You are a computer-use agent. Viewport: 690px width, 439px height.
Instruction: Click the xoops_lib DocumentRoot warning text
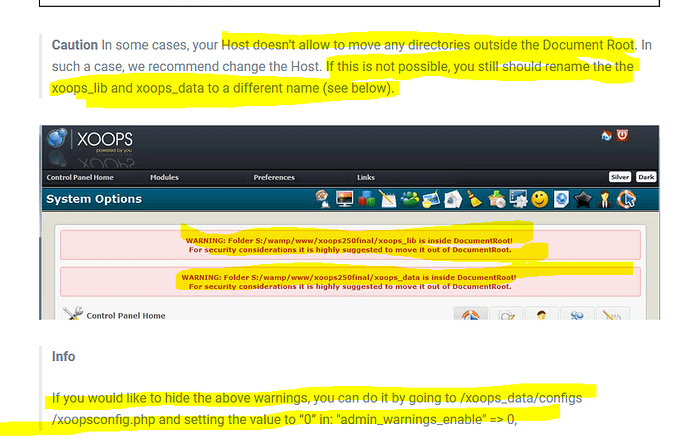click(x=349, y=245)
